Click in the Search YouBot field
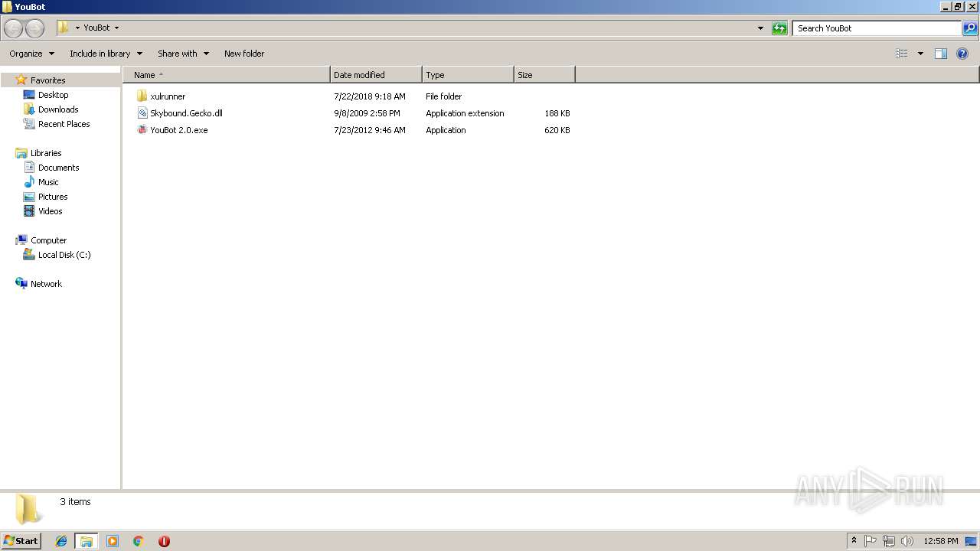 pos(877,28)
